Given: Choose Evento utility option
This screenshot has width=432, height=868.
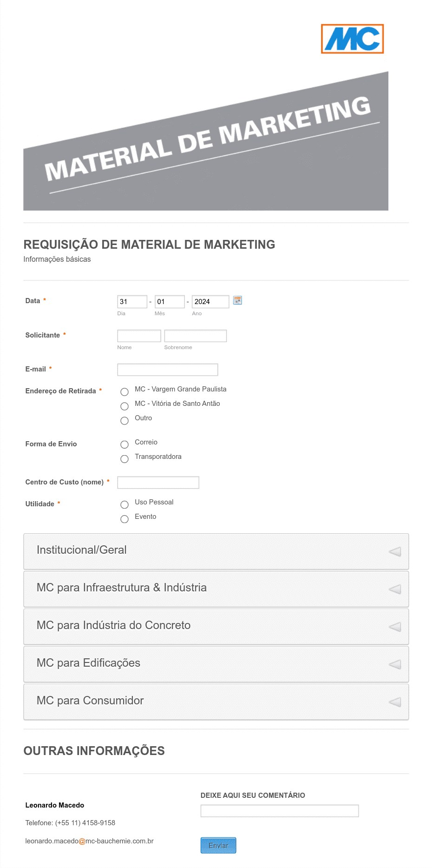Looking at the screenshot, I should pos(124,519).
